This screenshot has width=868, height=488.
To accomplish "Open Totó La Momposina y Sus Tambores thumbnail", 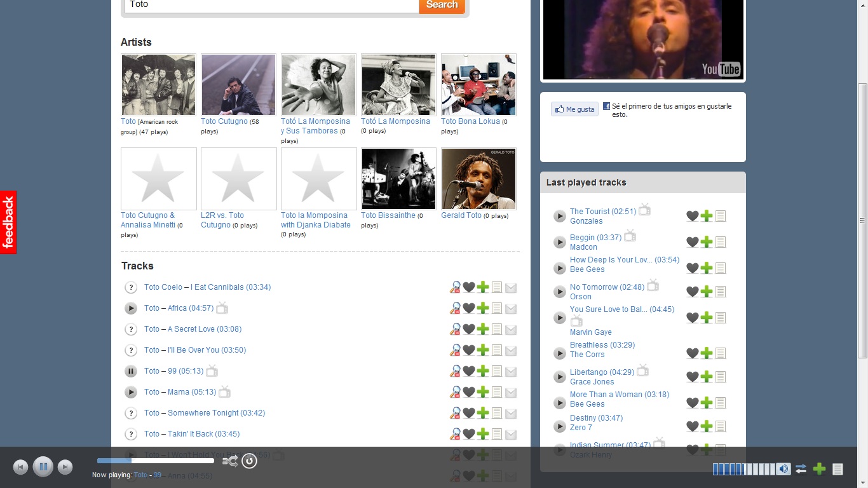I will coord(318,85).
